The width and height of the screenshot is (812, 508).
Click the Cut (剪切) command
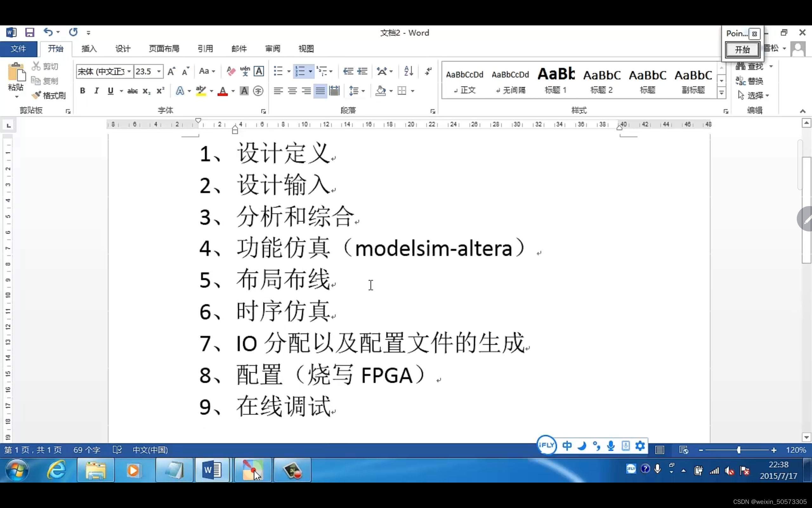(x=45, y=66)
